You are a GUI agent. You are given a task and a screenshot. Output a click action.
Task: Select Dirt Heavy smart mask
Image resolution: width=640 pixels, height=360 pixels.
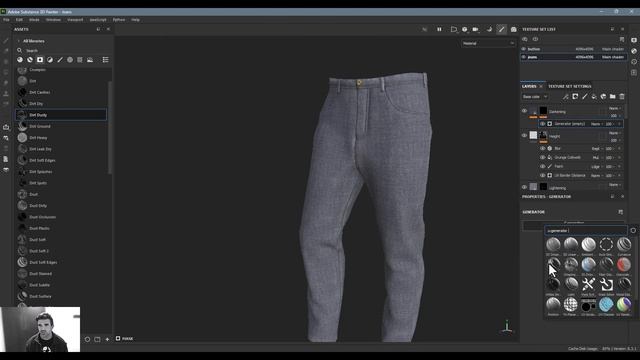(x=61, y=138)
